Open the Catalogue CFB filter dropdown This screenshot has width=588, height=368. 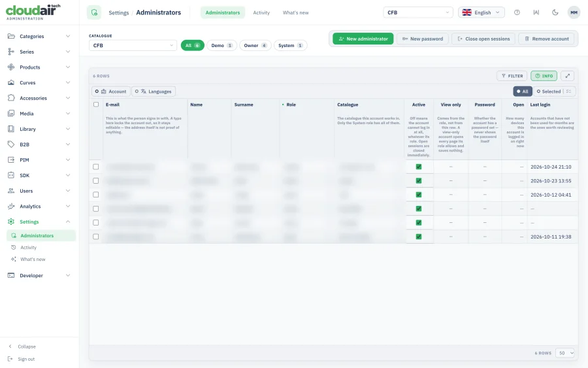pyautogui.click(x=133, y=45)
